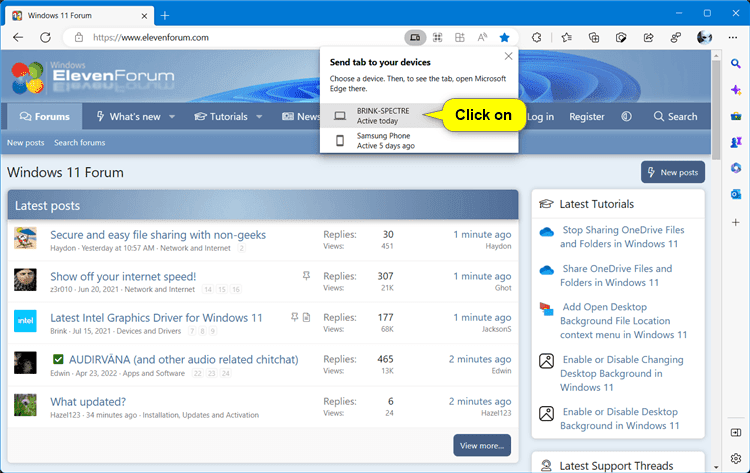
Task: Open sidebar settings gear icon
Action: pyautogui.click(x=736, y=458)
